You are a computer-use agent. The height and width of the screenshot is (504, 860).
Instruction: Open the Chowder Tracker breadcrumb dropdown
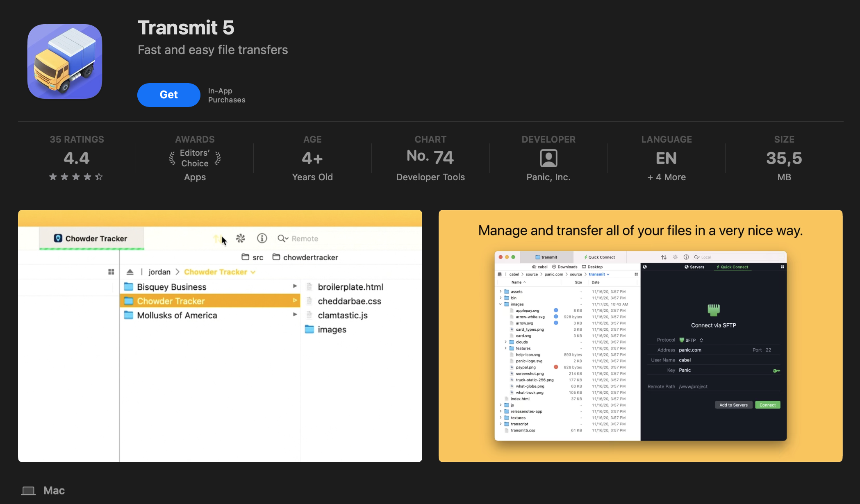[x=220, y=272]
